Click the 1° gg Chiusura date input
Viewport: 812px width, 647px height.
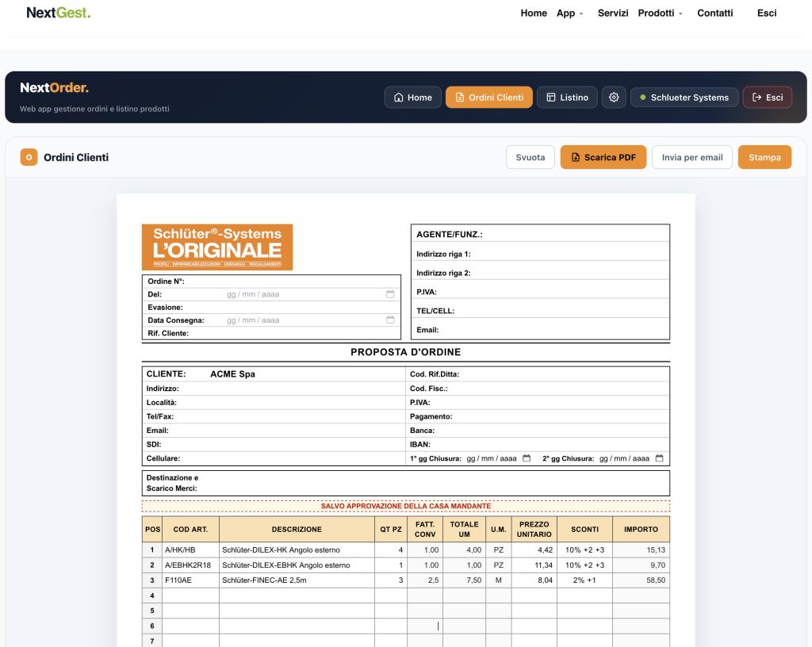coord(498,458)
